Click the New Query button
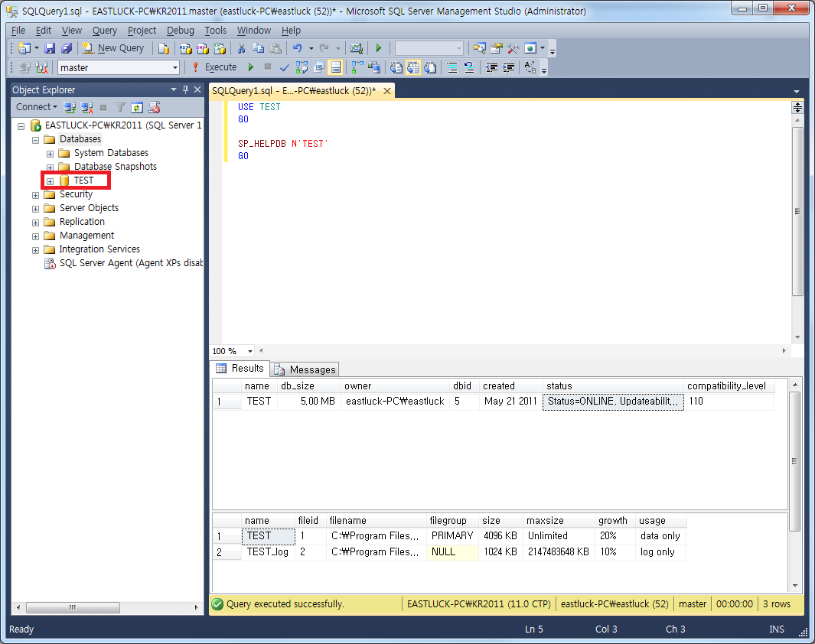 pyautogui.click(x=114, y=48)
